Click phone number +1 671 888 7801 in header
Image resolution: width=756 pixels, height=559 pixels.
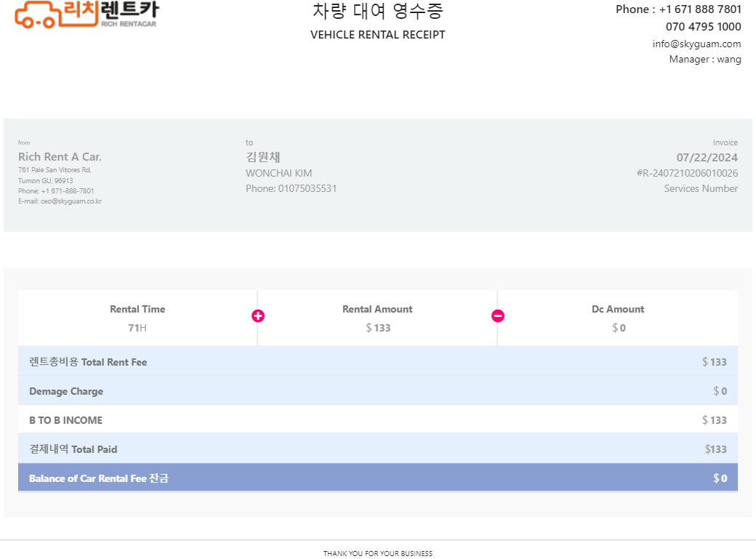tap(700, 9)
